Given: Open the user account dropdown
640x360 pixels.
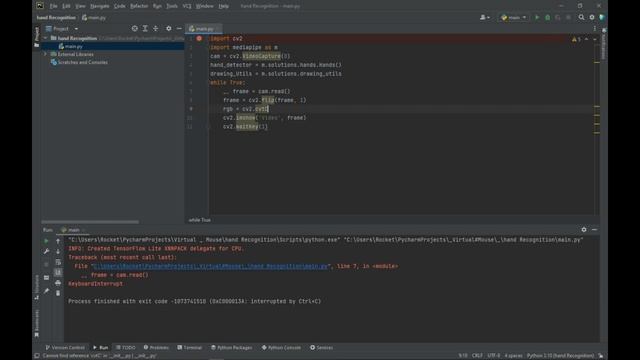Looking at the screenshot, I should click(x=484, y=18).
